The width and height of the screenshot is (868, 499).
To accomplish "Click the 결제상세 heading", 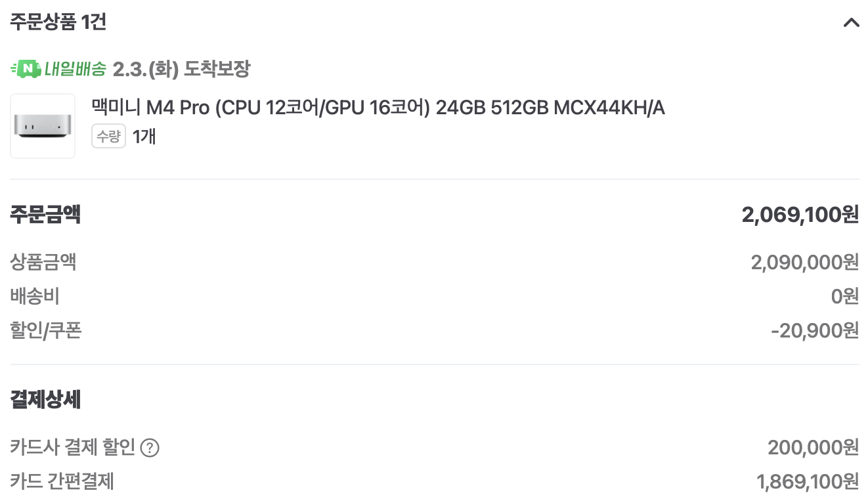I will tap(45, 399).
